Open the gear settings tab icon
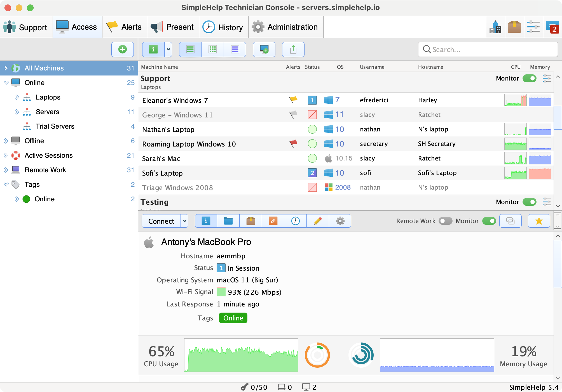This screenshot has width=562, height=392. (340, 221)
